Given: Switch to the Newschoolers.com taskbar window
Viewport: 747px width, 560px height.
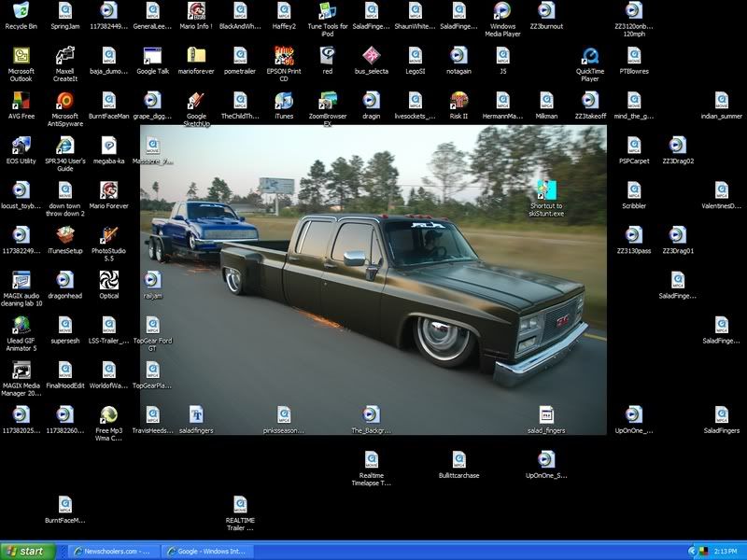Looking at the screenshot, I should [x=114, y=552].
